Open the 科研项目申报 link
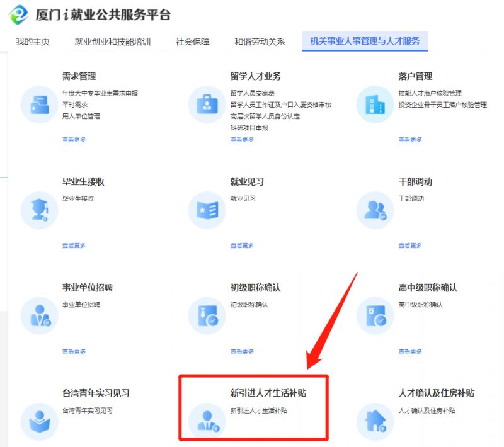 coord(249,128)
